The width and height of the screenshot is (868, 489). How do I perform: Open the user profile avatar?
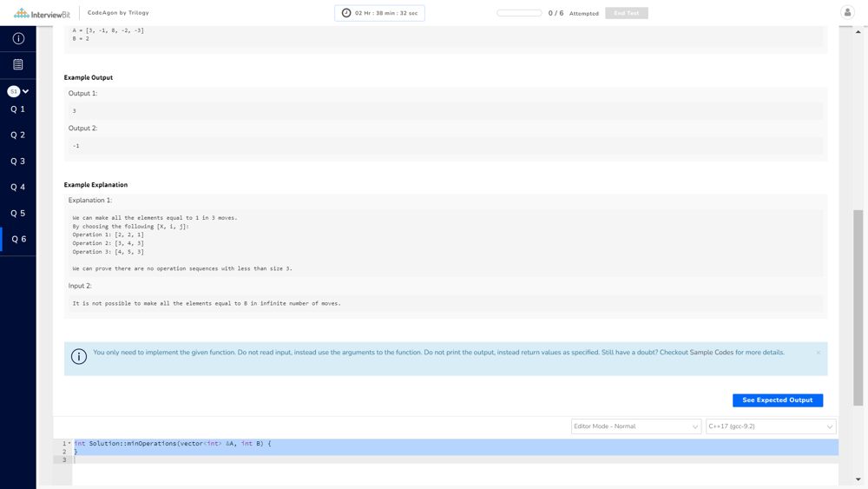coord(847,12)
